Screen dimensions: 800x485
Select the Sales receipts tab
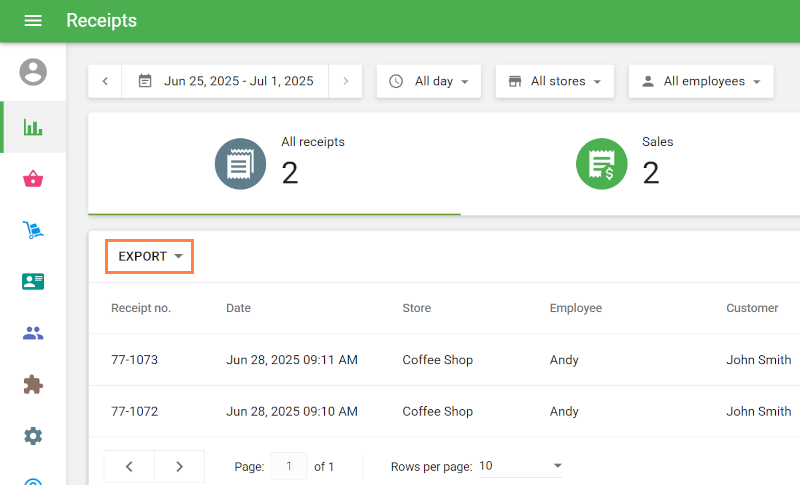click(630, 164)
